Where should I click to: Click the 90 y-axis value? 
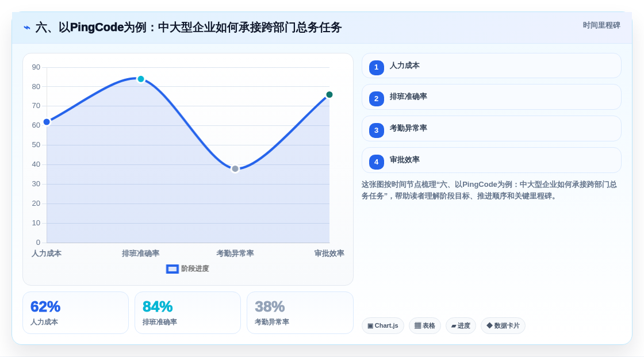click(36, 67)
